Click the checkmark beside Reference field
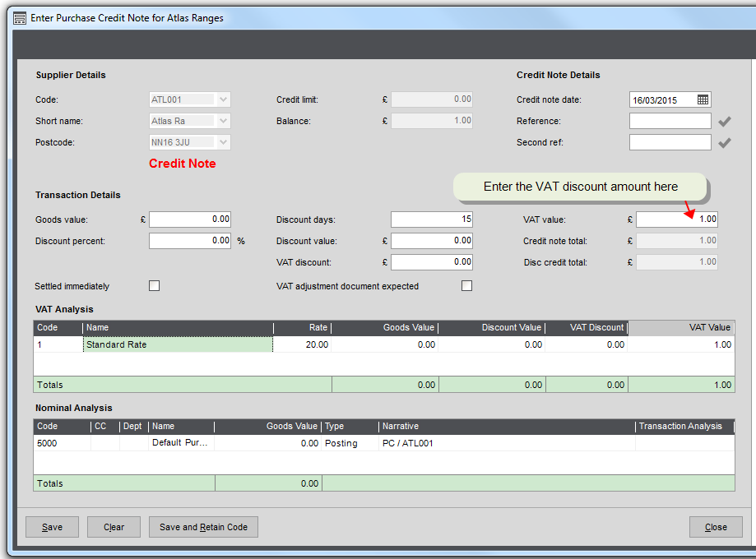756x559 pixels. point(725,122)
